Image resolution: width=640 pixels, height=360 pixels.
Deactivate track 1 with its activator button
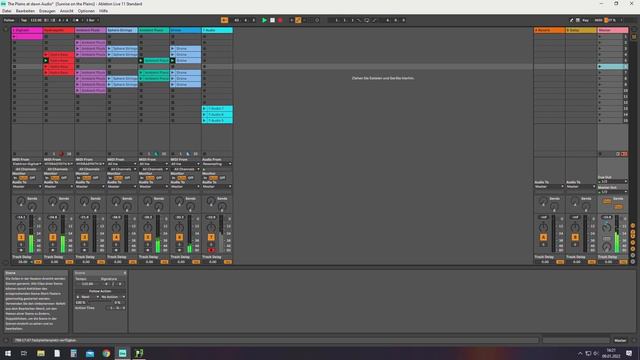21,237
